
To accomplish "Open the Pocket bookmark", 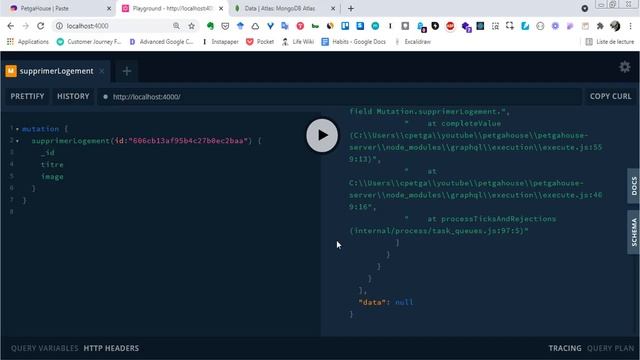I will [260, 42].
